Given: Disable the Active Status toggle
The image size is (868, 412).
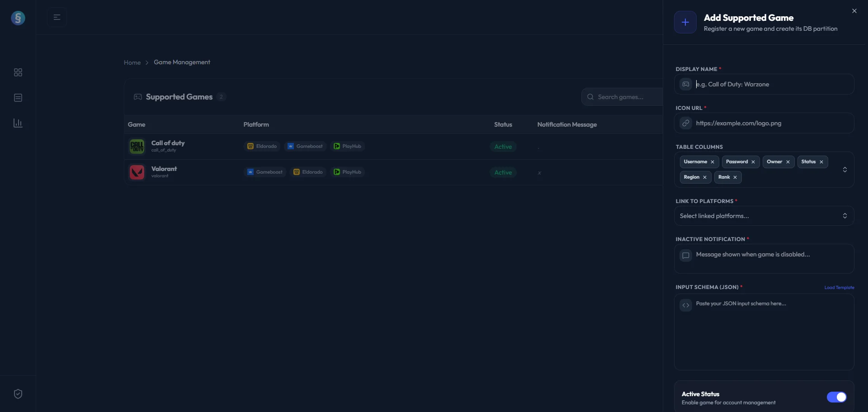Looking at the screenshot, I should (836, 397).
